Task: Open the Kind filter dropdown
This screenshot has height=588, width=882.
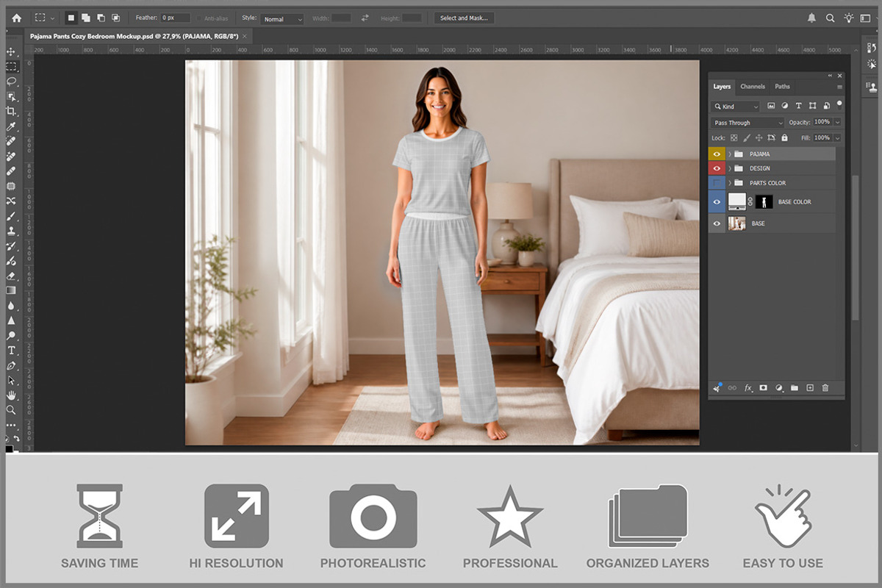Action: pos(735,107)
